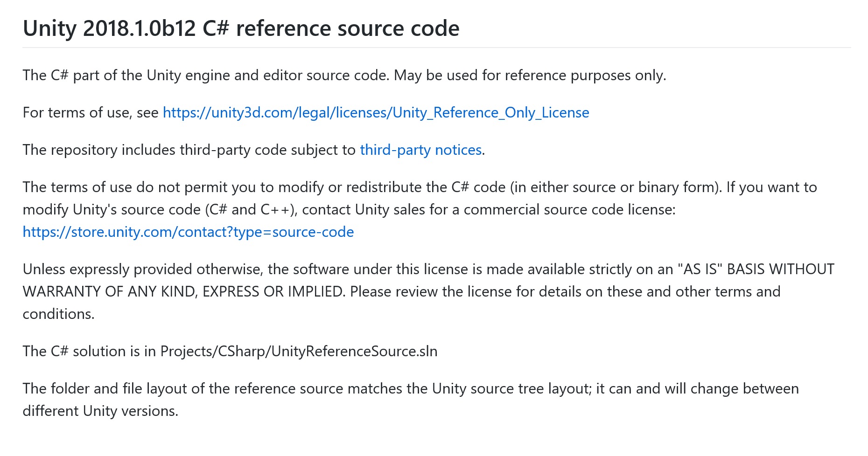Follow the store.unity.com source-code contact link

coord(188,232)
